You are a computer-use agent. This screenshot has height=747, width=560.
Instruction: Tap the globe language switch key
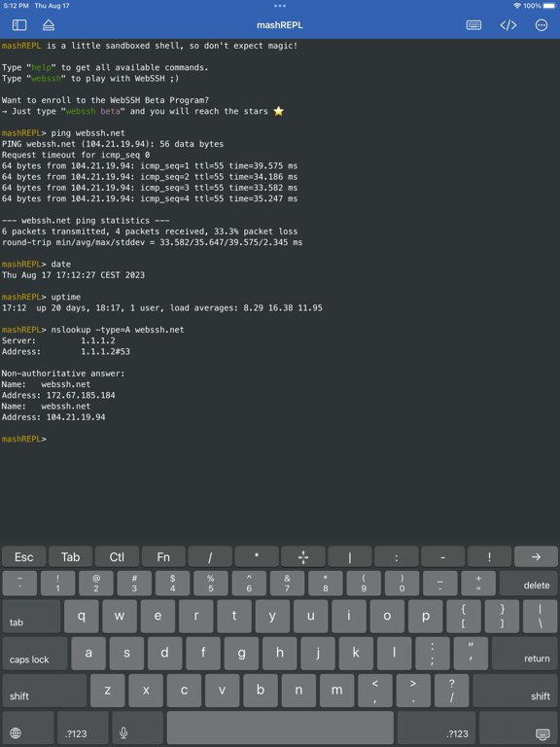coord(27,729)
